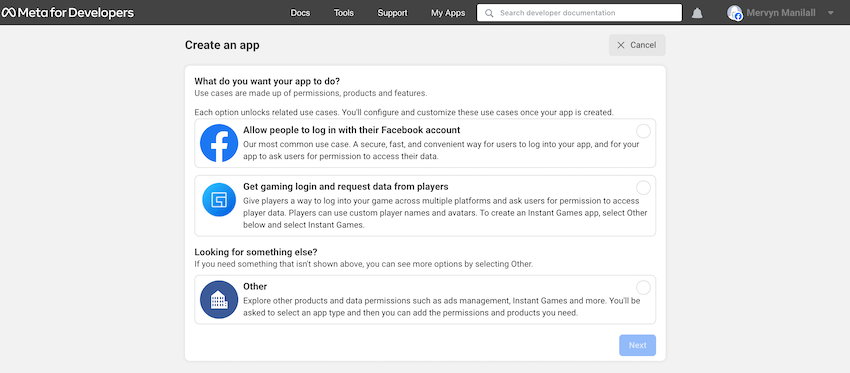This screenshot has height=373, width=850.
Task: Click the 'Other' option title
Action: [255, 286]
